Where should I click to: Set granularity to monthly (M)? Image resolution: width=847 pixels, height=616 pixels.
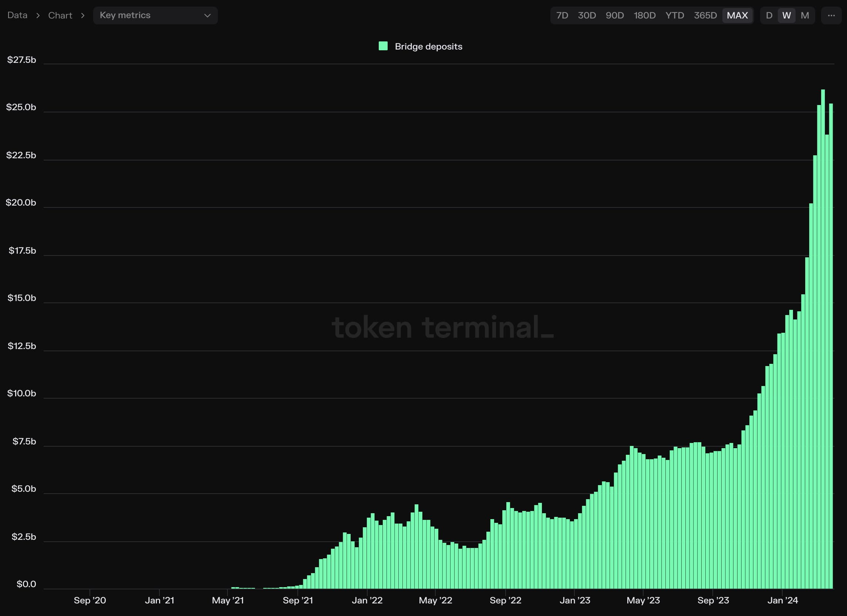click(x=804, y=15)
